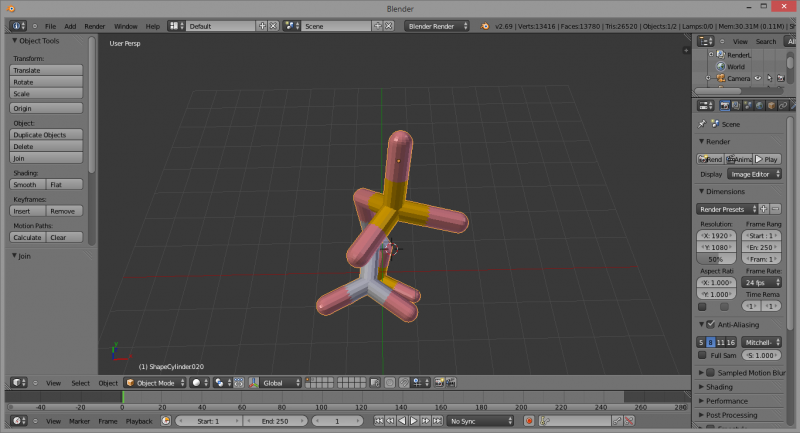Open the Render menu in top bar
This screenshot has width=800, height=433.
point(94,25)
